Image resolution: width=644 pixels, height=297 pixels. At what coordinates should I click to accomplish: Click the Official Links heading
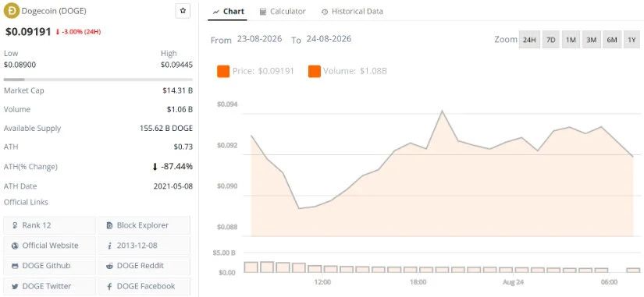(26, 202)
